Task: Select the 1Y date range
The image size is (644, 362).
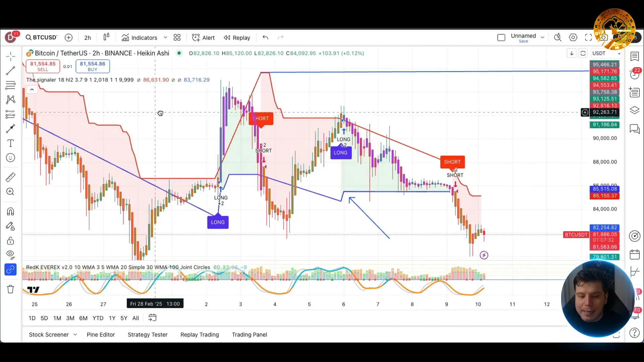Action: (112, 318)
